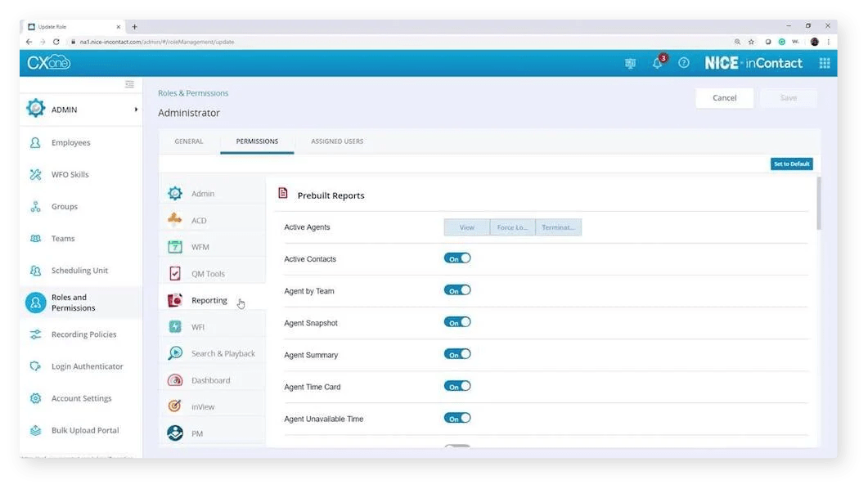
Task: Expand the ADMIN menu arrow
Action: (136, 110)
